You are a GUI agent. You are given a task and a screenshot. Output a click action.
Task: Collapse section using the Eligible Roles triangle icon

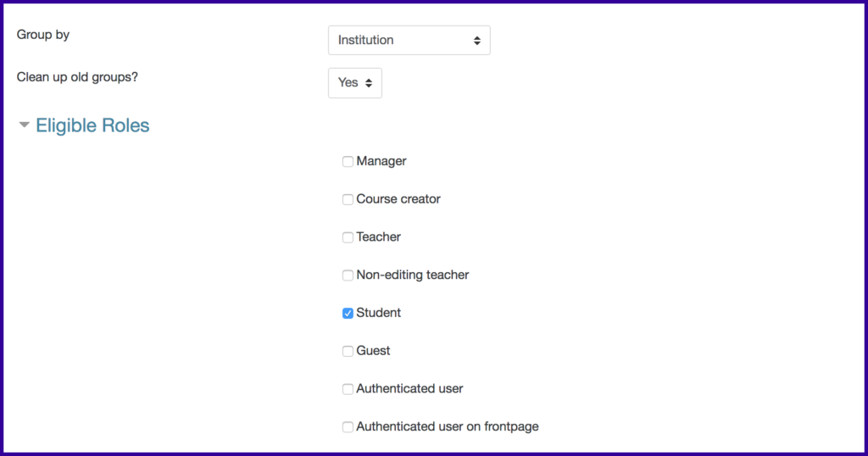(24, 125)
